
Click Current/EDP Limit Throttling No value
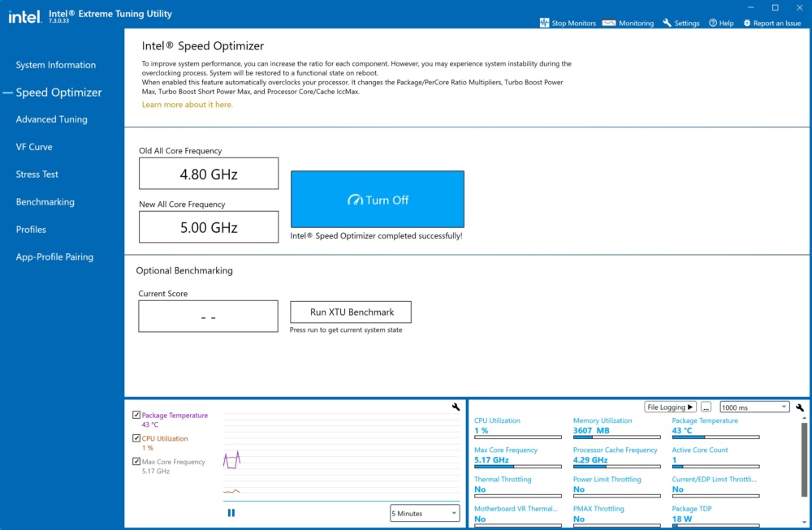pos(678,489)
